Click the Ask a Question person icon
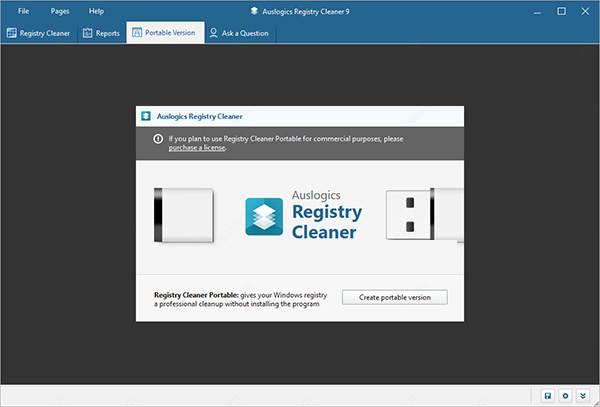The image size is (600, 407). [x=213, y=33]
